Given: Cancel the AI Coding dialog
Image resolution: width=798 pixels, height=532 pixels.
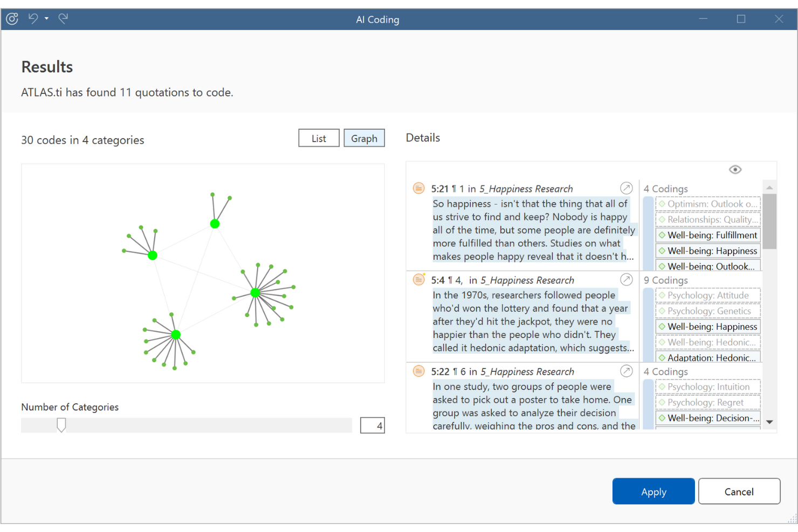Looking at the screenshot, I should 739,491.
